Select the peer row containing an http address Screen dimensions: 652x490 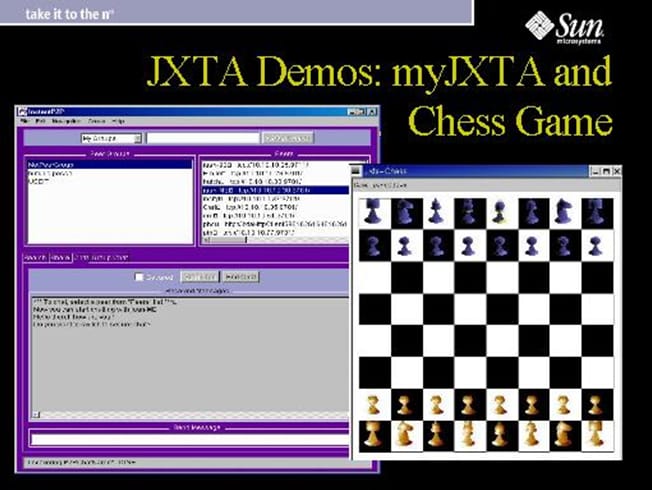coord(275,224)
